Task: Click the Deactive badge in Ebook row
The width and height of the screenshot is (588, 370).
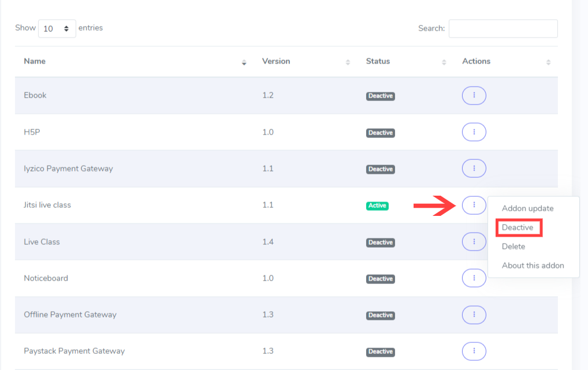Action: [x=380, y=96]
